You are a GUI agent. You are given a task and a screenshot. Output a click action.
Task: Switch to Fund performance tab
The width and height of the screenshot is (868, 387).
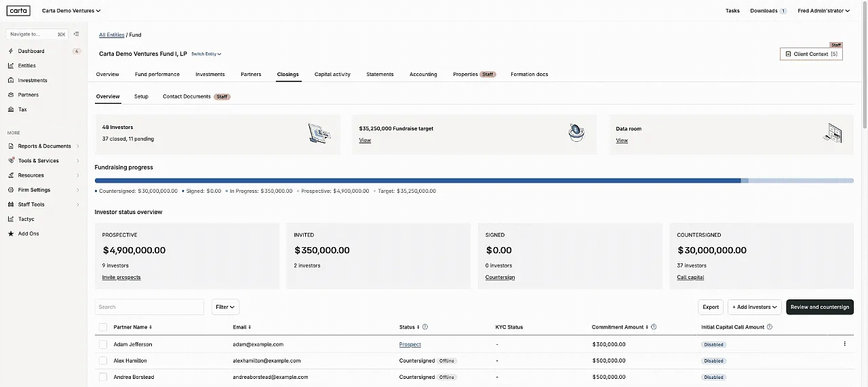pos(157,74)
